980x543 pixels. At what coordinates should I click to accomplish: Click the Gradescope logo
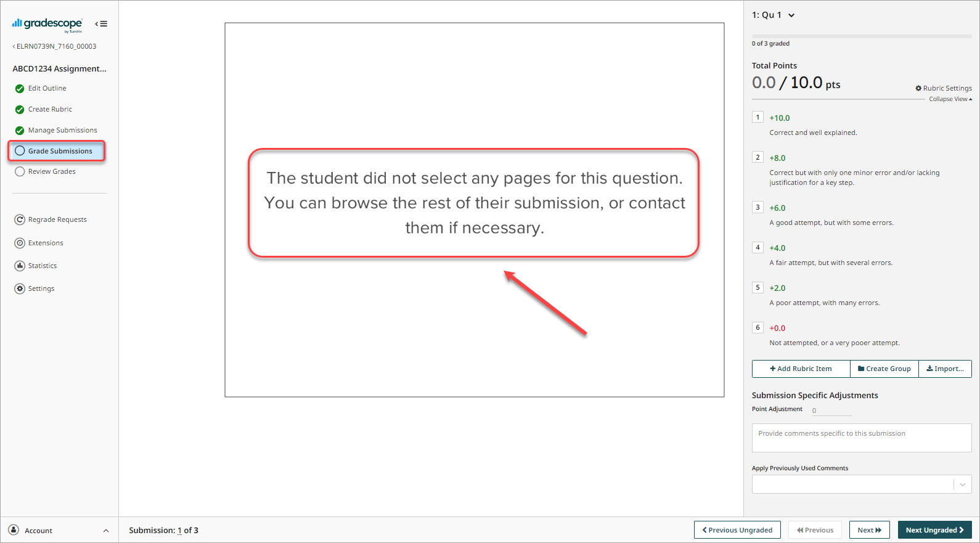(47, 24)
